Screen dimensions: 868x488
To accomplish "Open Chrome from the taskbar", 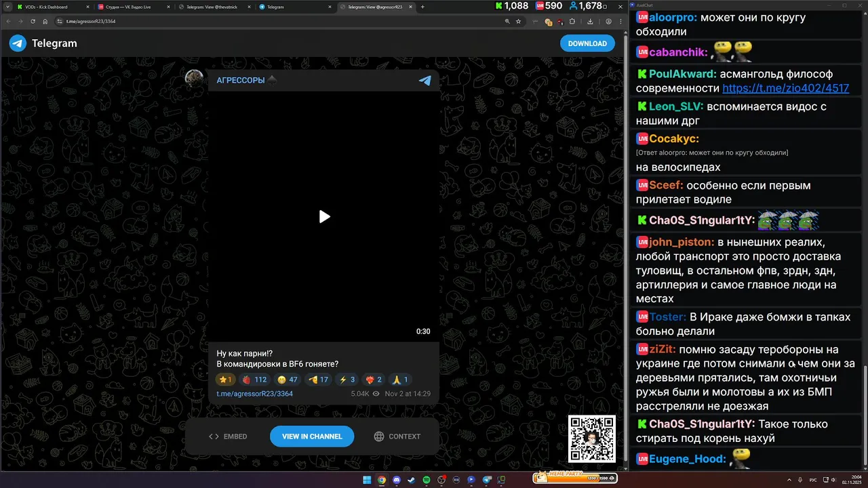I will pyautogui.click(x=382, y=480).
